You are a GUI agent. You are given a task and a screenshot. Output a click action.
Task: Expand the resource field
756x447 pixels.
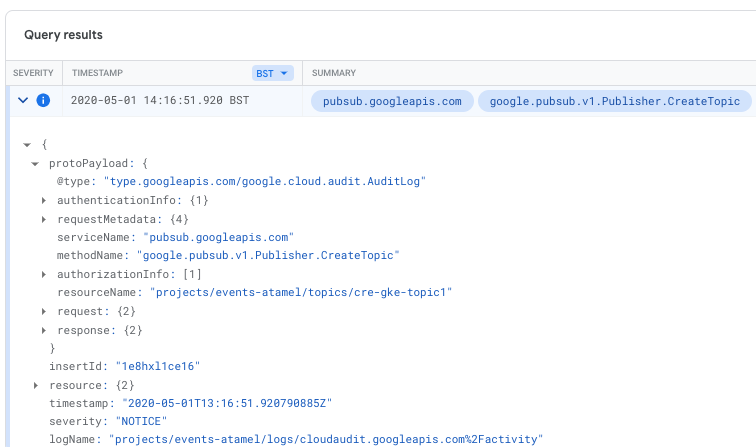(36, 385)
